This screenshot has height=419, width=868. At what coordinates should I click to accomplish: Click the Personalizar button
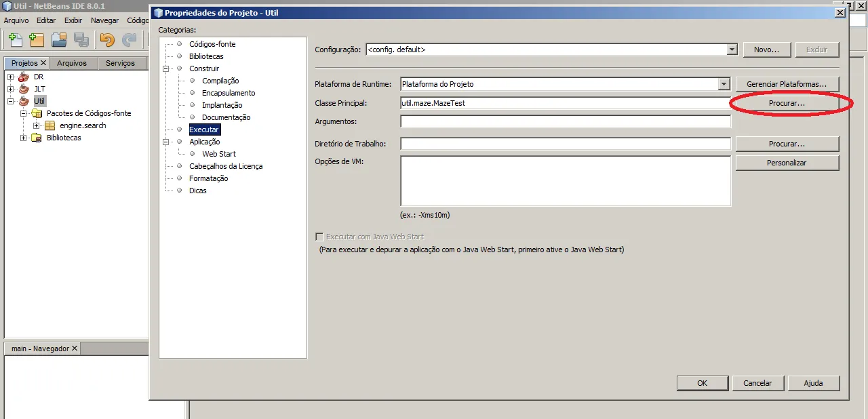tap(787, 163)
